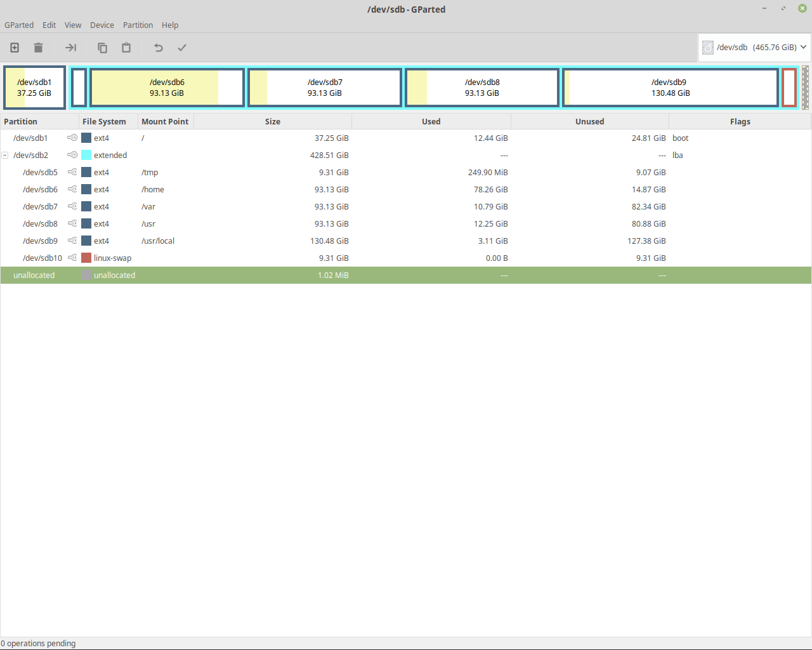Click the lock icon next to /dev/sdb6
Viewport: 812px width, 650px height.
tap(72, 189)
